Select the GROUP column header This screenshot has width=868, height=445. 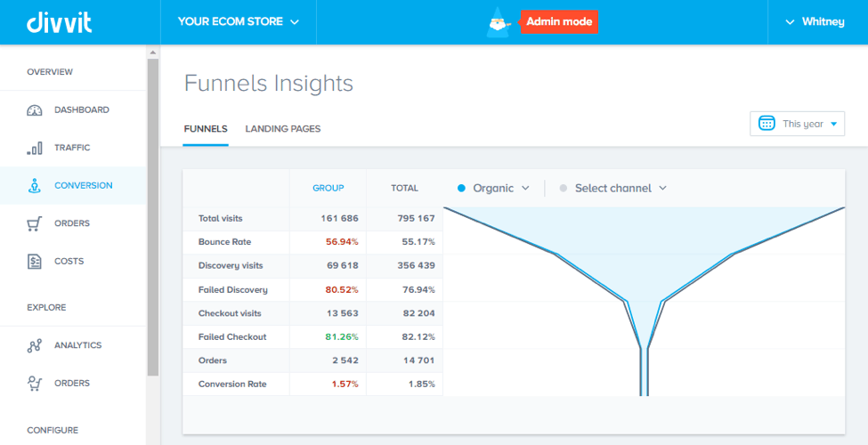328,188
